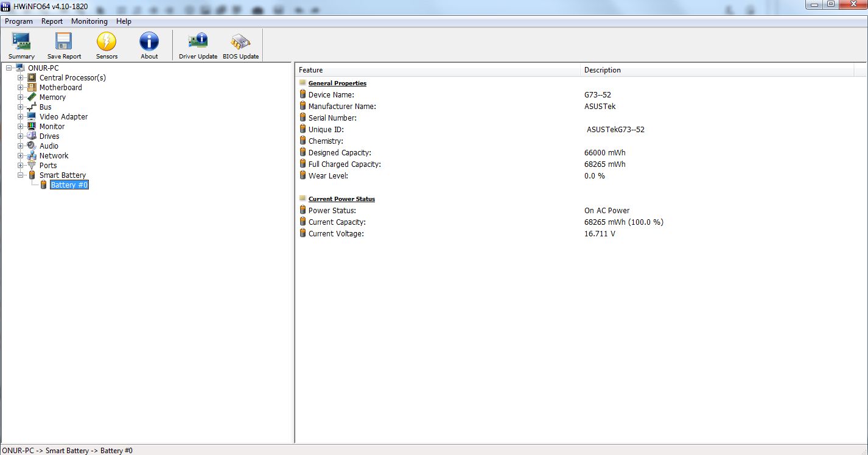The image size is (868, 455).
Task: Click the Central Processor(s) chip icon
Action: (32, 77)
